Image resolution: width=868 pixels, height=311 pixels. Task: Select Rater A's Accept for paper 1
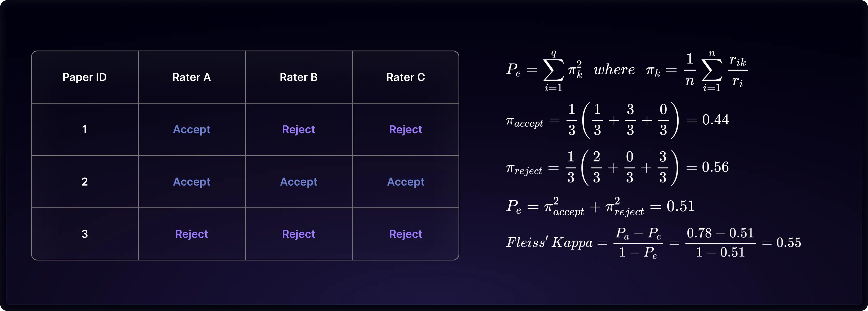click(192, 130)
